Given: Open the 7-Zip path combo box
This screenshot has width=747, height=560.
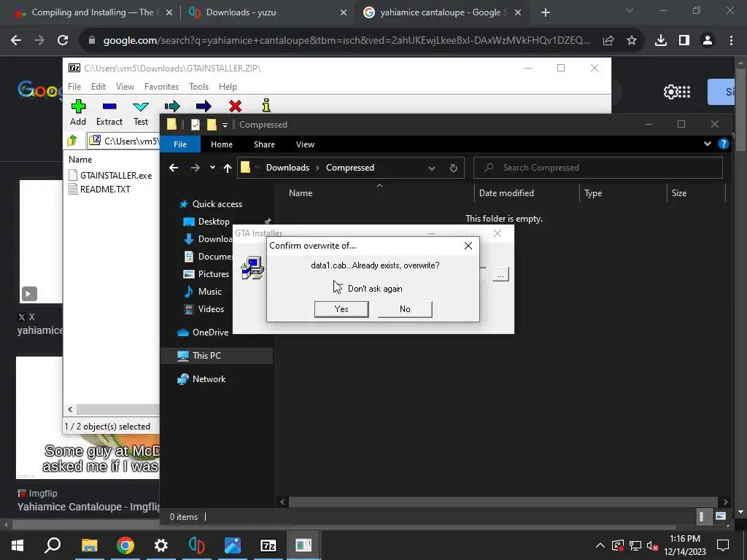Looking at the screenshot, I should coord(123,141).
